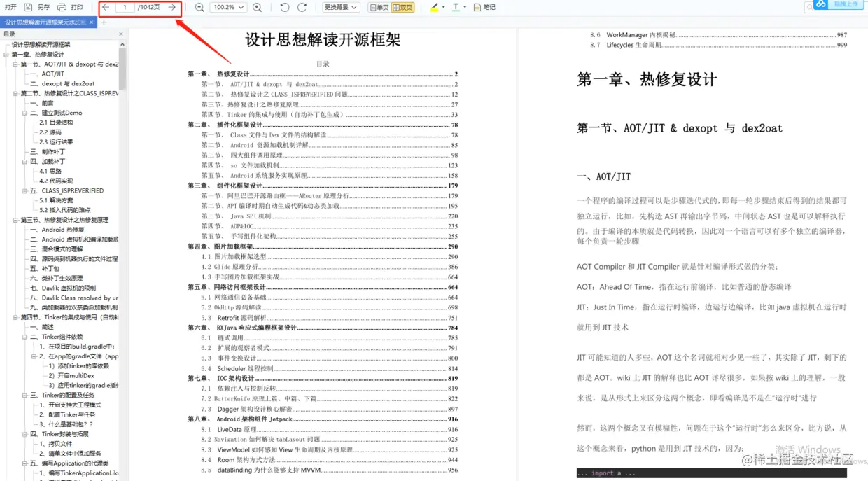The height and width of the screenshot is (481, 868).
Task: Collapse the 五、CLASS_ISPREVERIFIED tree node
Action: coord(24,190)
